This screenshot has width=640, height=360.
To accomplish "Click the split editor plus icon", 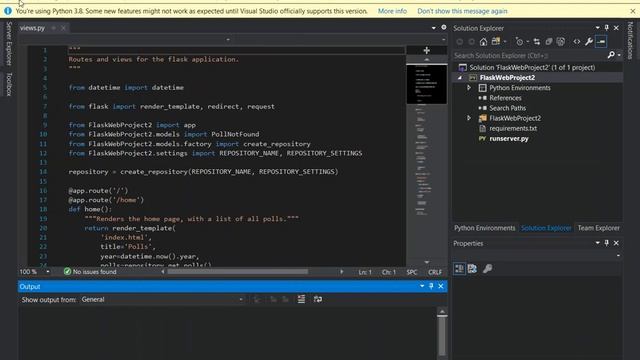I will coord(427,50).
